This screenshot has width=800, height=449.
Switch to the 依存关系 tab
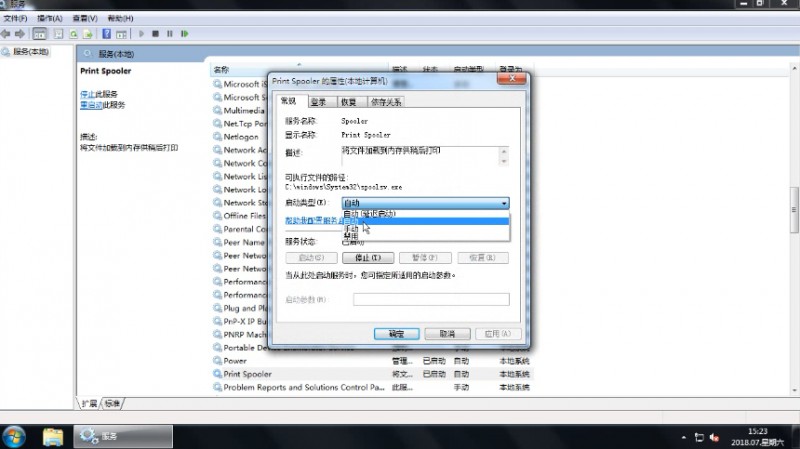click(x=386, y=102)
